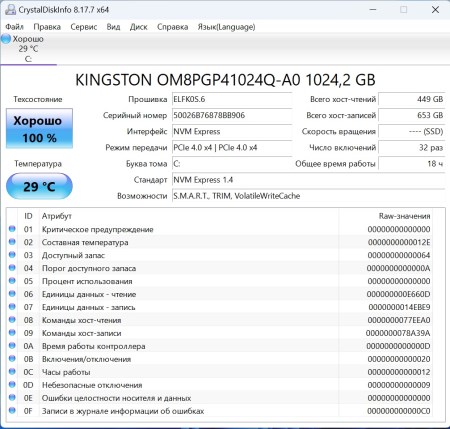Click the blue status orb beside Хорошо 29 °C
Image resolution: width=450 pixels, height=429 pixels.
(6, 39)
